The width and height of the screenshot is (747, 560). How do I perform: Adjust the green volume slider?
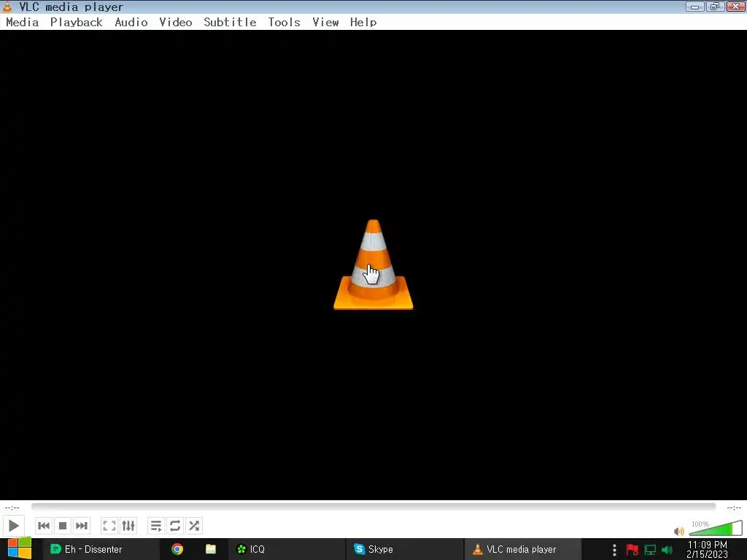pyautogui.click(x=715, y=528)
